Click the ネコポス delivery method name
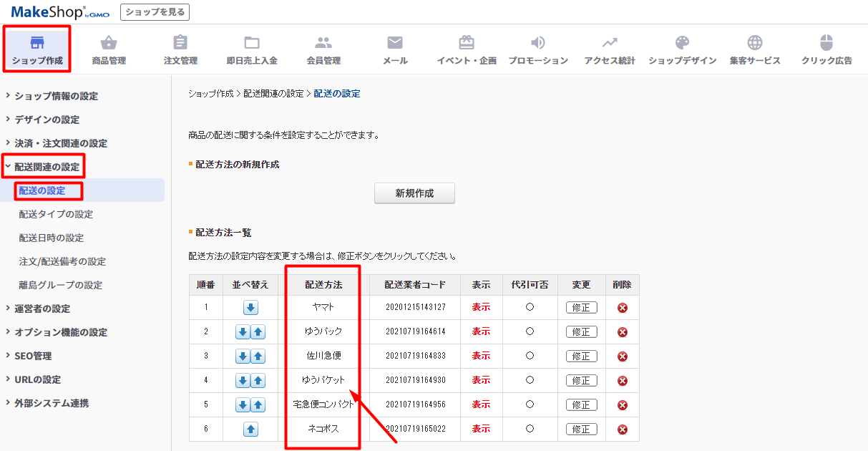 (323, 430)
